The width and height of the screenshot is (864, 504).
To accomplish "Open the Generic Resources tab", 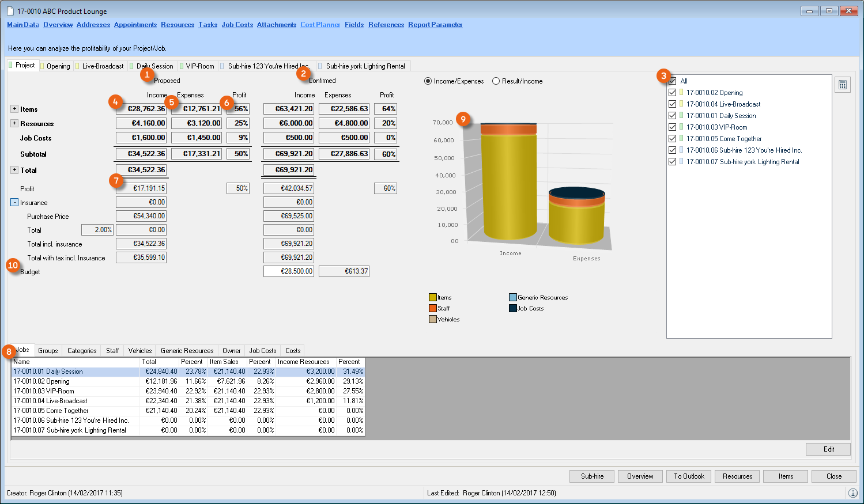I will point(187,351).
